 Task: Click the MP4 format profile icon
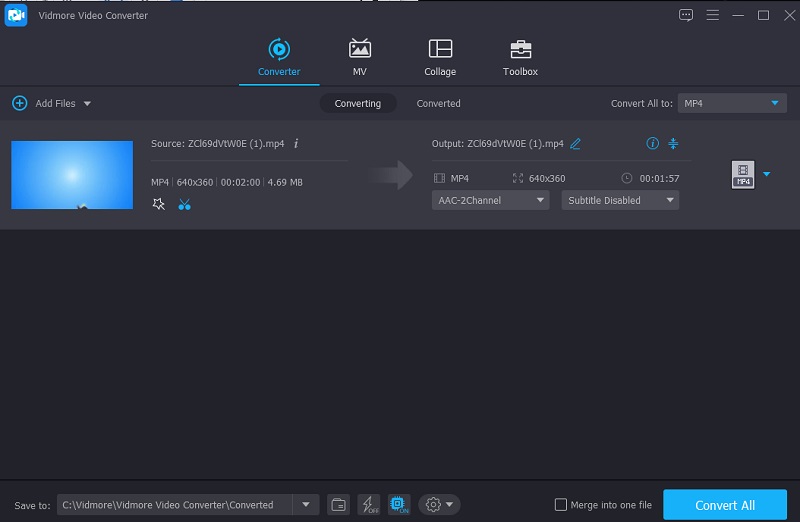click(x=742, y=175)
